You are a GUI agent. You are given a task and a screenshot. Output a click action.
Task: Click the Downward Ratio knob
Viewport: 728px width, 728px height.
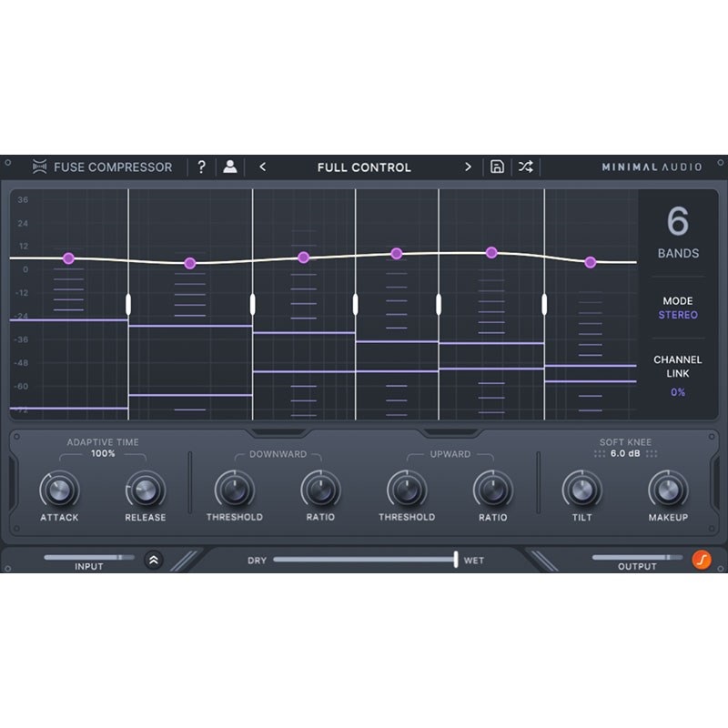coord(320,490)
